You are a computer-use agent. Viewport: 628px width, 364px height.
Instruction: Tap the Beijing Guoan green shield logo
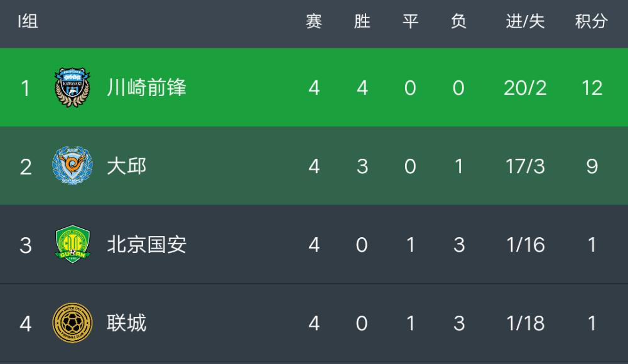[72, 244]
